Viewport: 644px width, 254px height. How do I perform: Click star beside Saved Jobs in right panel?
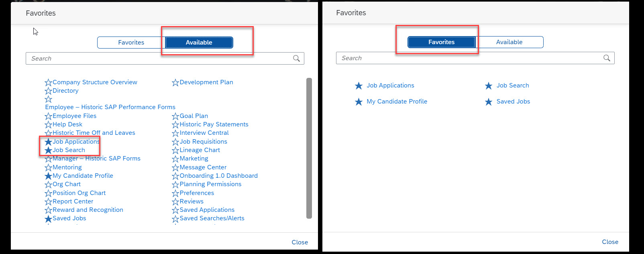[x=488, y=102]
